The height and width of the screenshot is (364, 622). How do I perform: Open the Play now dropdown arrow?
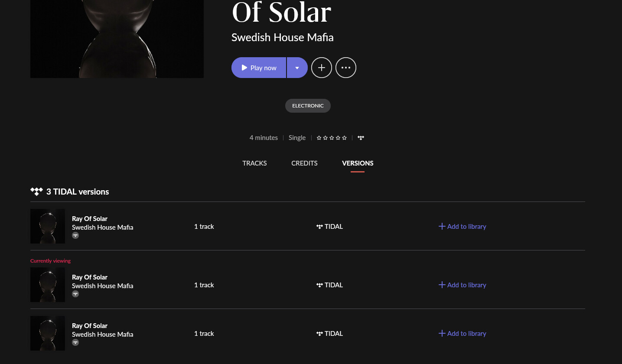pos(297,68)
